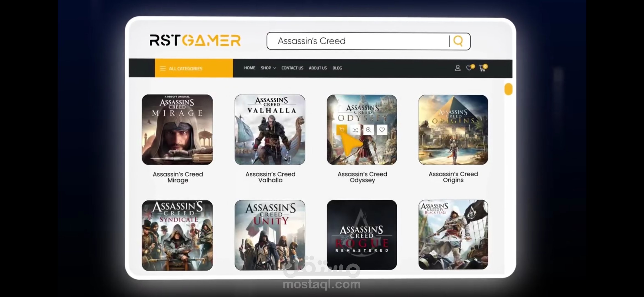
Task: Open the wishlist heart icon in navbar
Action: [469, 68]
